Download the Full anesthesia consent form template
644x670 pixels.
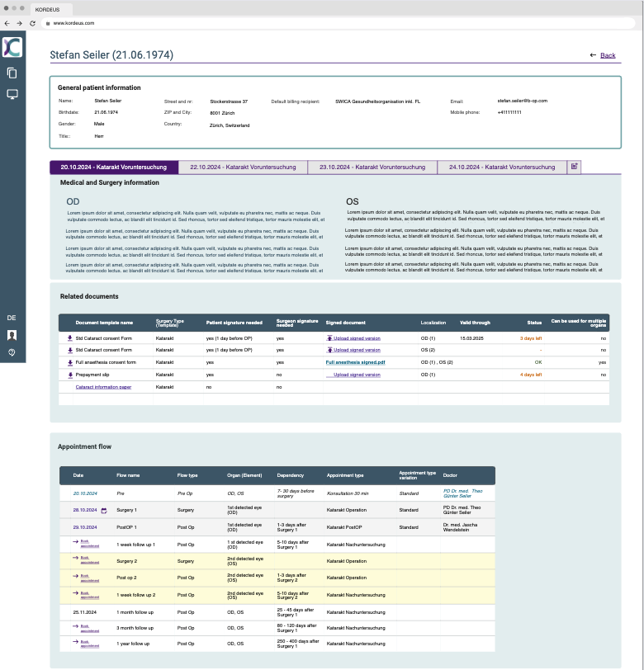(70, 362)
